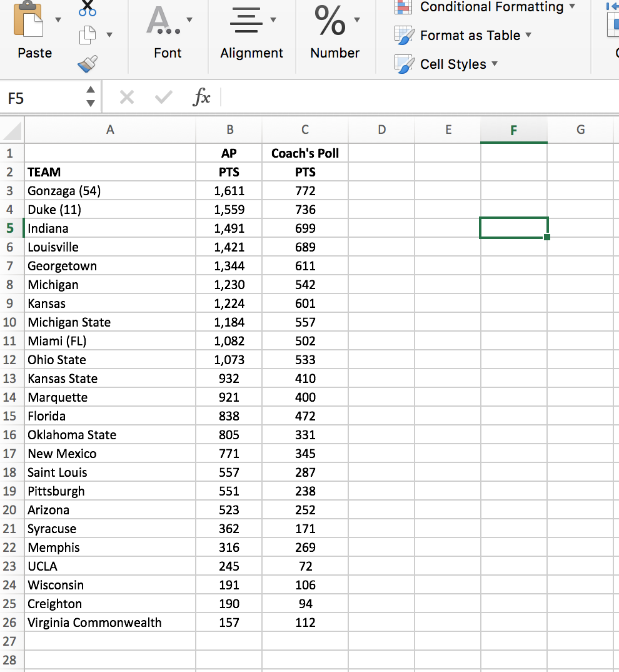Click the UCLA cell
The width and height of the screenshot is (619, 672).
click(x=110, y=566)
